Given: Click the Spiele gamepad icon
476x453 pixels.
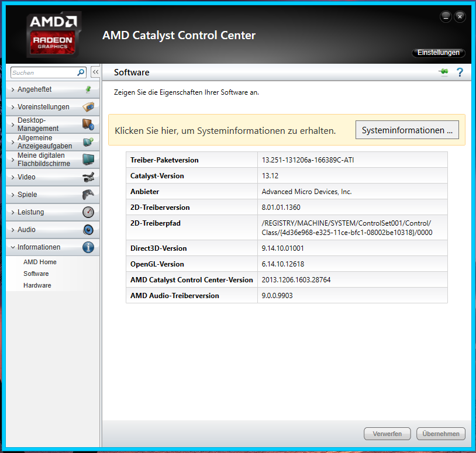Looking at the screenshot, I should [x=88, y=195].
